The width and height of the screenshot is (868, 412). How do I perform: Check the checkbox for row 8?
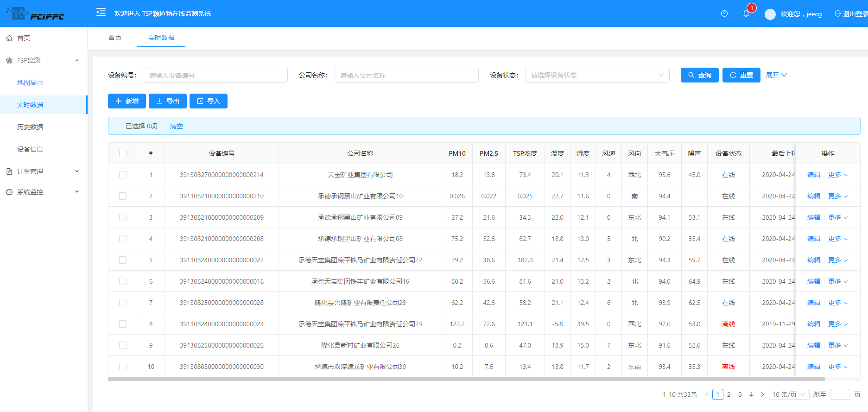pyautogui.click(x=123, y=324)
